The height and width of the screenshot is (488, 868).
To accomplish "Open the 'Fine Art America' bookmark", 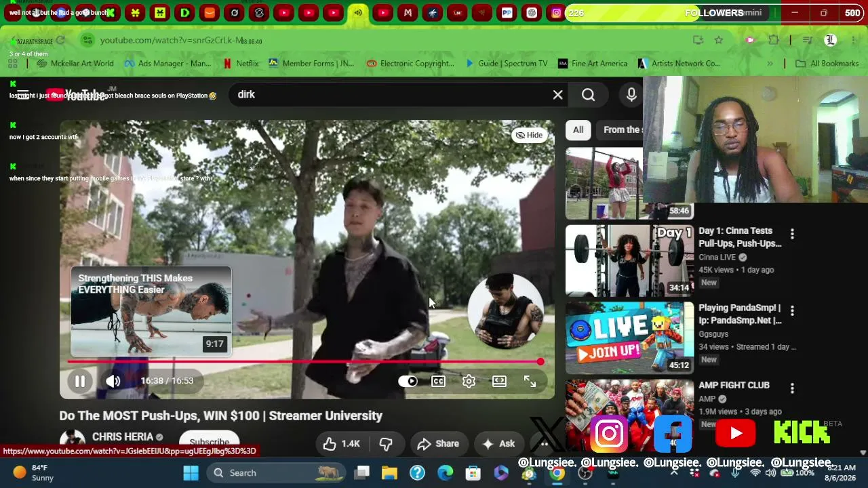I will pyautogui.click(x=592, y=64).
